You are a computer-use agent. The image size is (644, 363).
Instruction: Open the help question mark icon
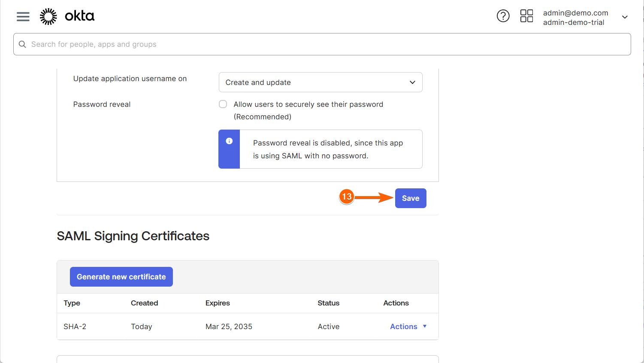pyautogui.click(x=503, y=16)
